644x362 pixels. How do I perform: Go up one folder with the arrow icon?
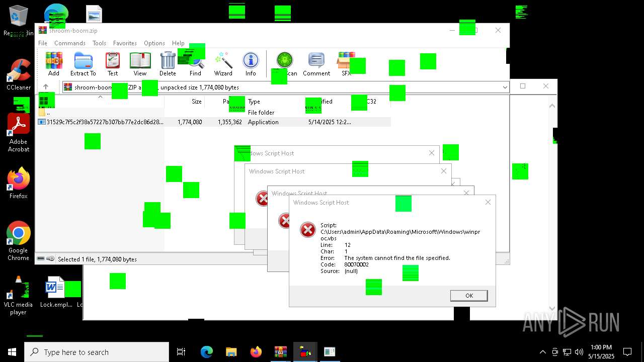coord(46,87)
